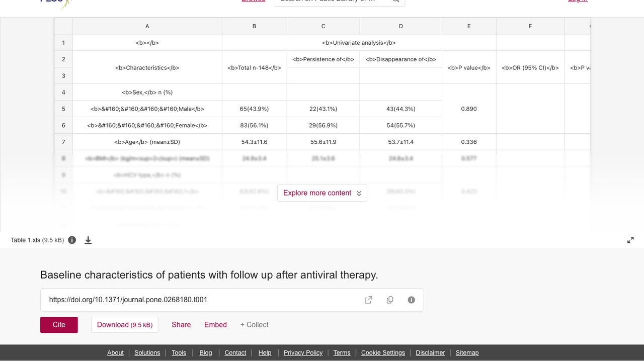Select column B header in the table
Image resolution: width=644 pixels, height=362 pixels.
click(255, 26)
